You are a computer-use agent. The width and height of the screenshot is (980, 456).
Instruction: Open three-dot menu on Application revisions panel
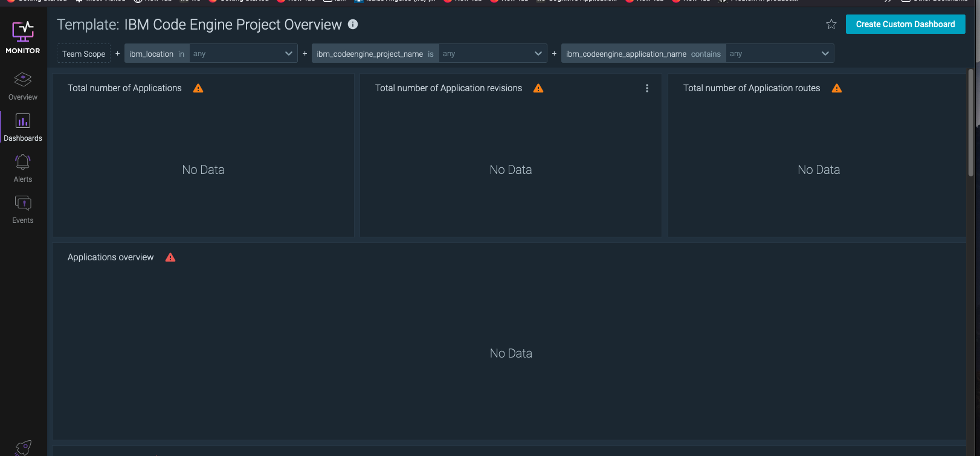coord(647,88)
